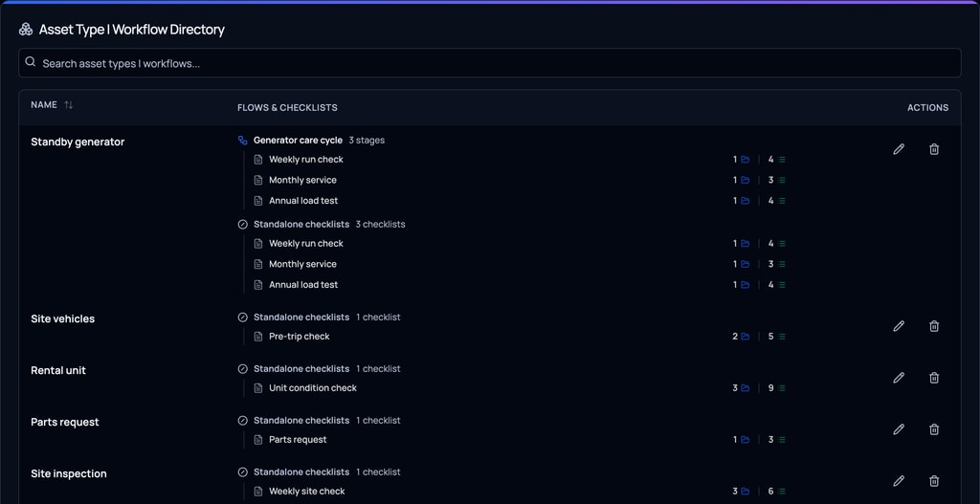Click the Asset Type directory logo icon

(26, 30)
